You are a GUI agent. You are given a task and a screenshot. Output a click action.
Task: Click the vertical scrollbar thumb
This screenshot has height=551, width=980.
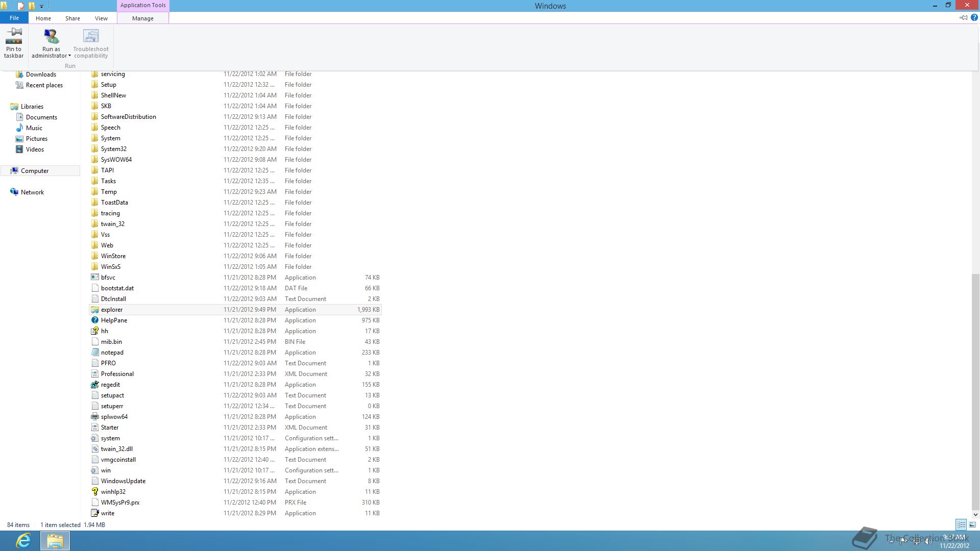(x=975, y=391)
